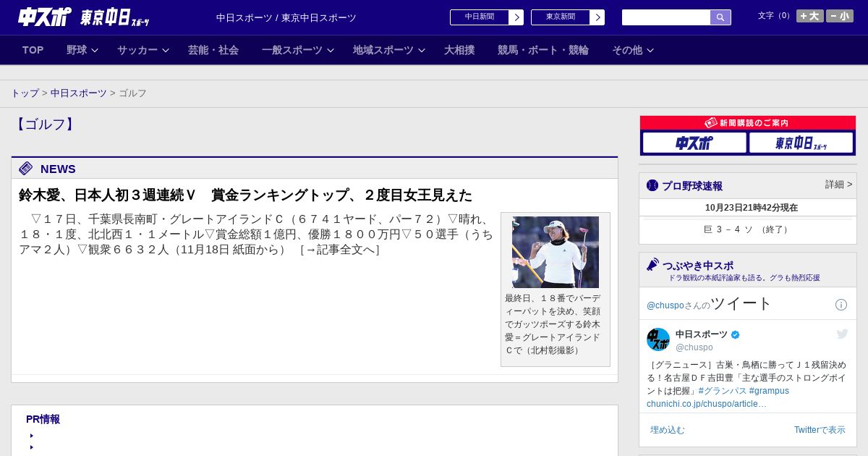This screenshot has height=456, width=868.
Task: Click the verified badge next to 中日スポーツ
Action: pos(736,334)
